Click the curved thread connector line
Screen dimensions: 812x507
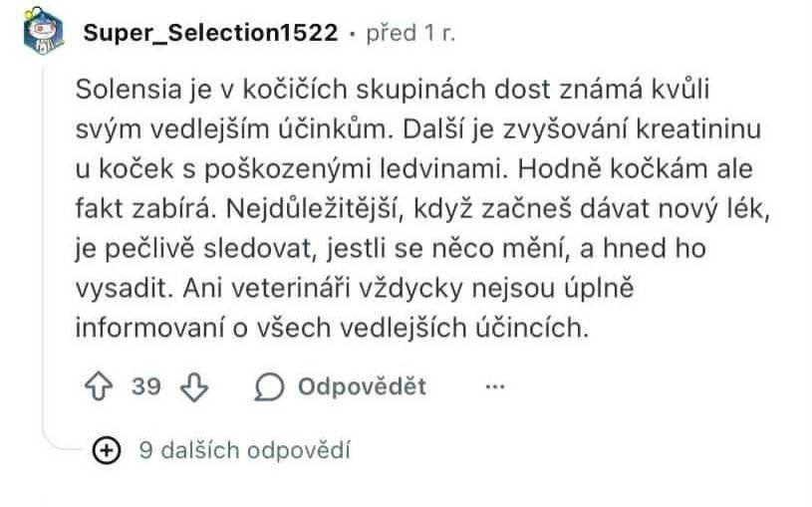[60, 443]
